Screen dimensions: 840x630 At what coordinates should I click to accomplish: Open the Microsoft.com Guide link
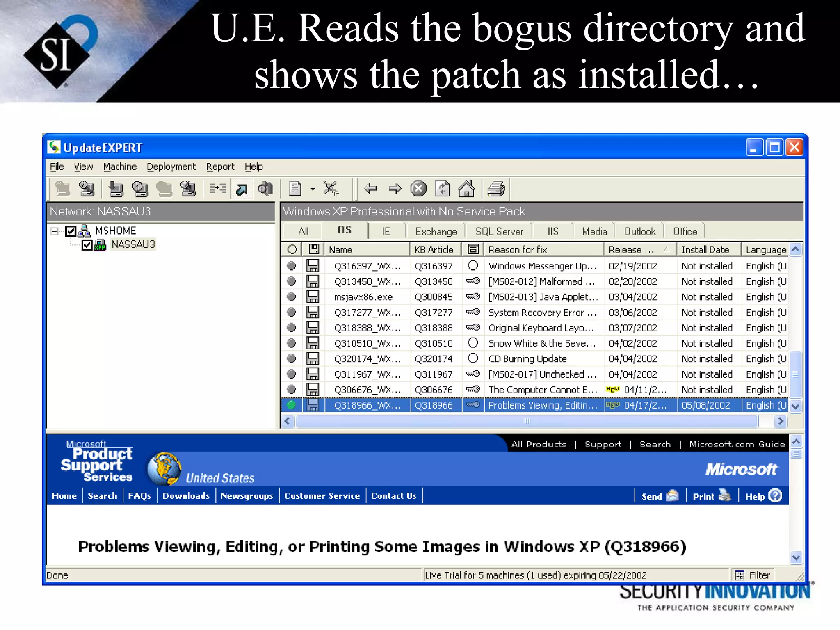tap(737, 444)
